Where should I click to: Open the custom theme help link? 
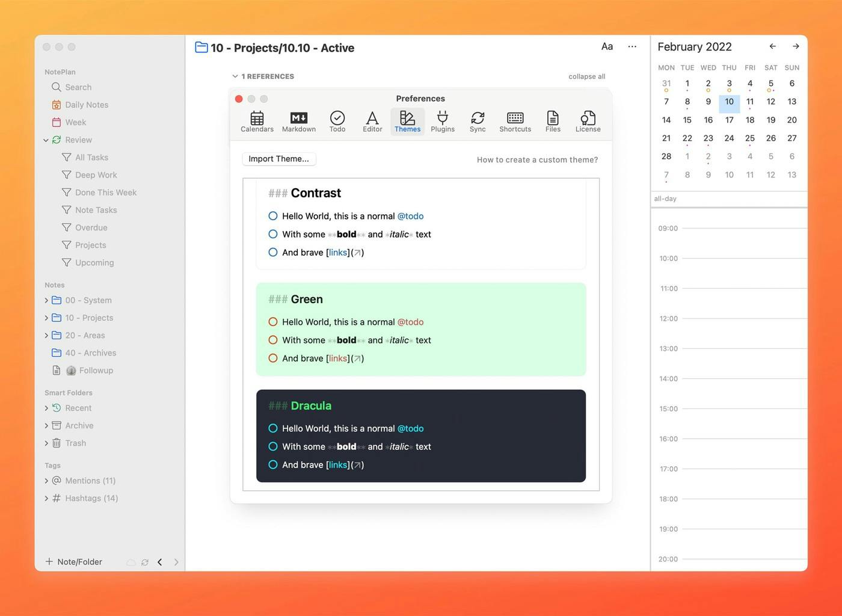[538, 159]
